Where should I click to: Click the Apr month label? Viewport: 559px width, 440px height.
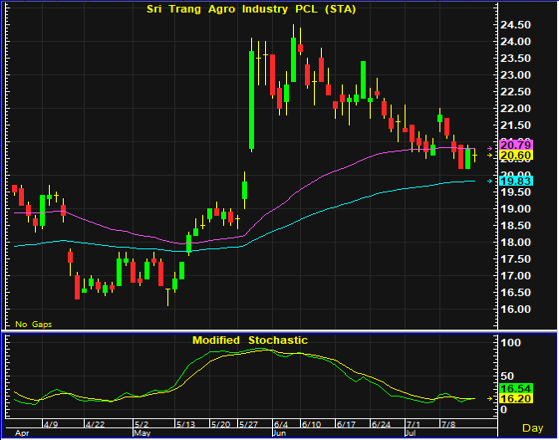[22, 433]
